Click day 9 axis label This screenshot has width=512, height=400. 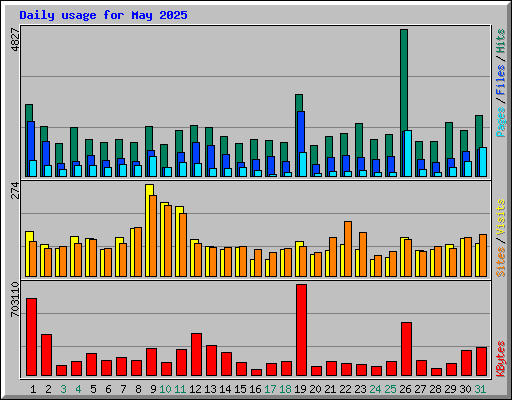click(x=153, y=389)
